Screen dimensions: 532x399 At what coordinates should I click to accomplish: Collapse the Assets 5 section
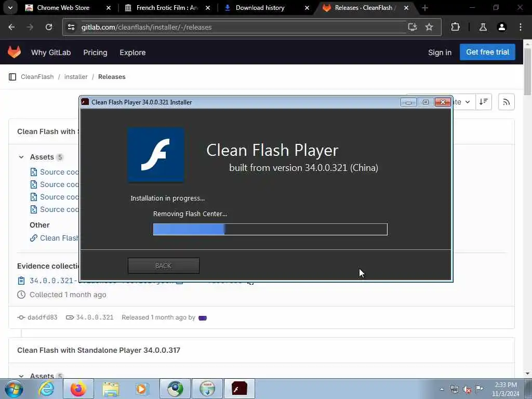21,157
